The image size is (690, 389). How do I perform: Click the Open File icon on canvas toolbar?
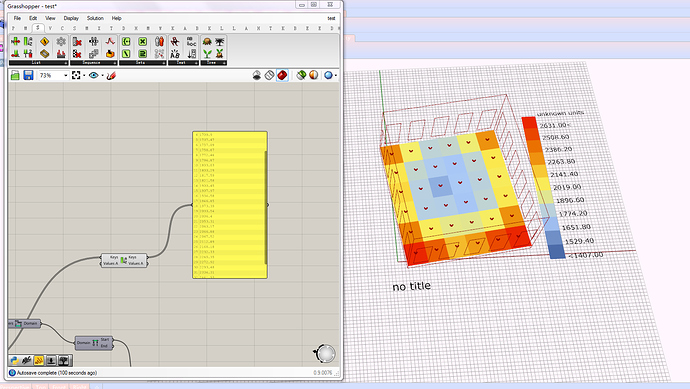click(15, 76)
